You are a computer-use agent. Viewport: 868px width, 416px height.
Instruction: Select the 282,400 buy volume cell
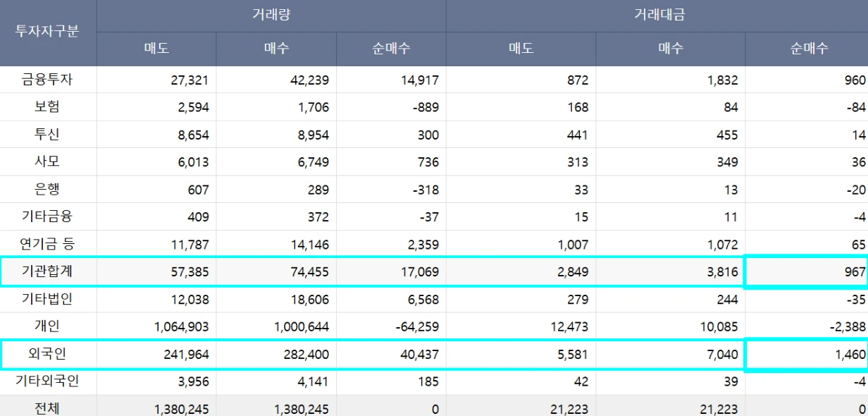click(301, 354)
